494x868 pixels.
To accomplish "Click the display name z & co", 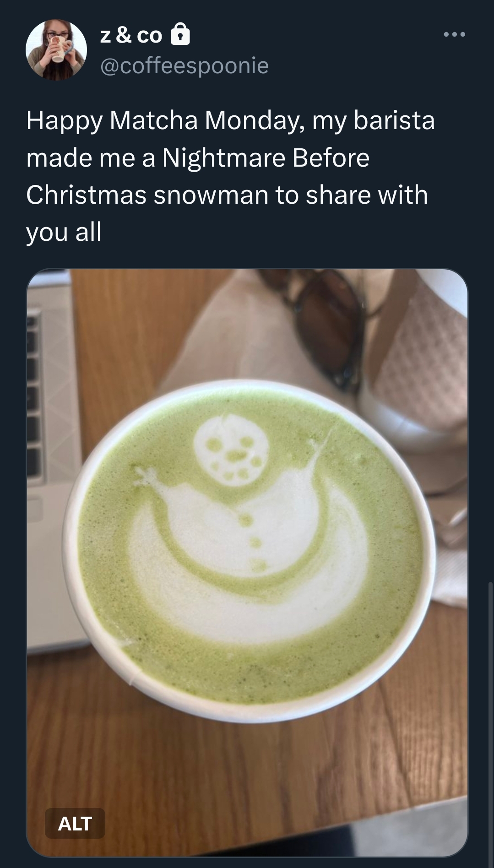I will (x=131, y=35).
